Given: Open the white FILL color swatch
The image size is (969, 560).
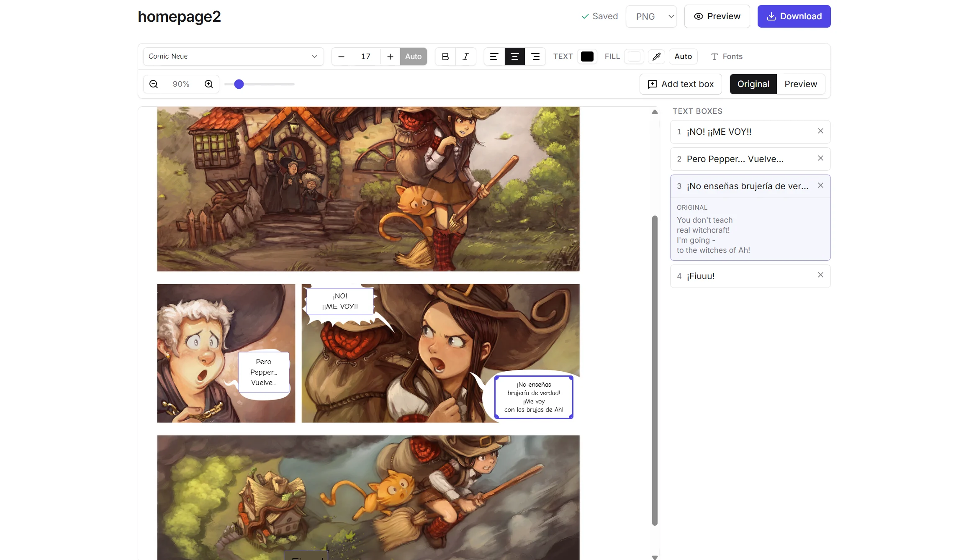Looking at the screenshot, I should (634, 57).
